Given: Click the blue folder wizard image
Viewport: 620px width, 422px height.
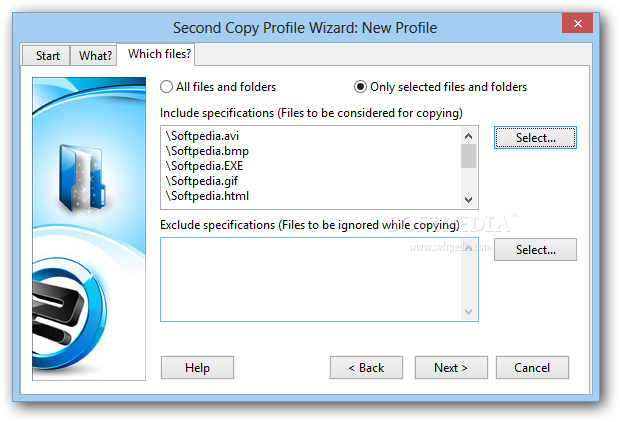Looking at the screenshot, I should pyautogui.click(x=89, y=229).
